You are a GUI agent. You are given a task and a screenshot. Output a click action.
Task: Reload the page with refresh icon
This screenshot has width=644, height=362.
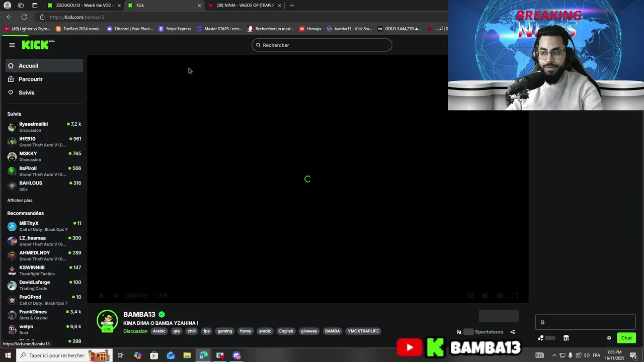tap(24, 17)
